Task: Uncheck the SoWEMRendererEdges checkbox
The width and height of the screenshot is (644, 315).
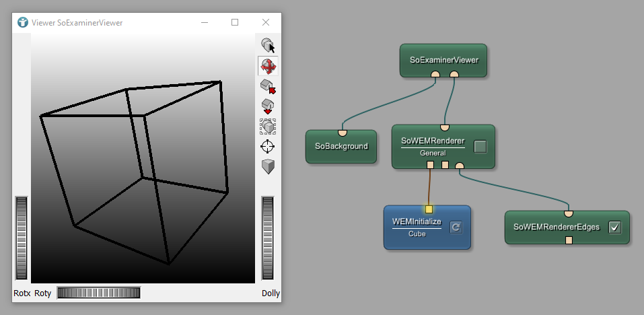Action: click(x=614, y=228)
